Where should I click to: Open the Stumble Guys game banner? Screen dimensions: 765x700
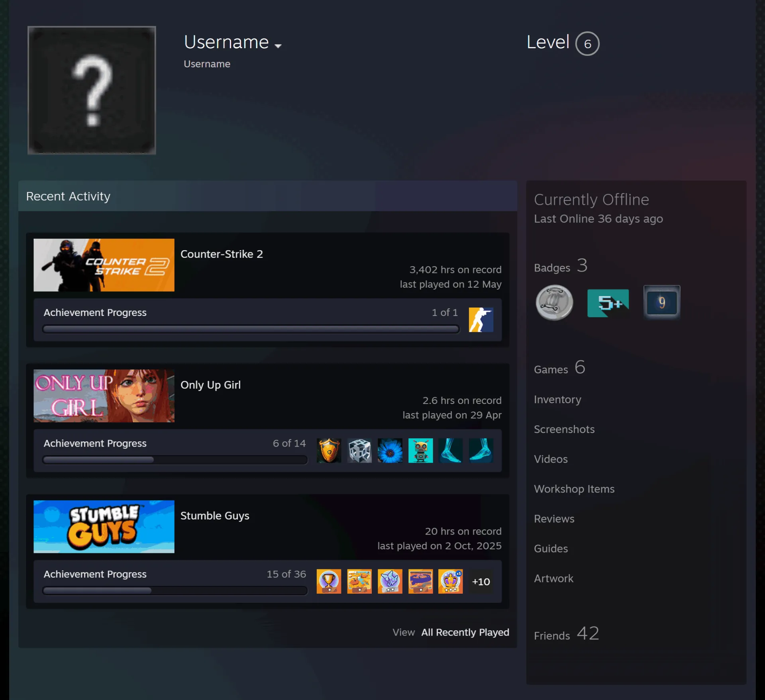point(104,527)
